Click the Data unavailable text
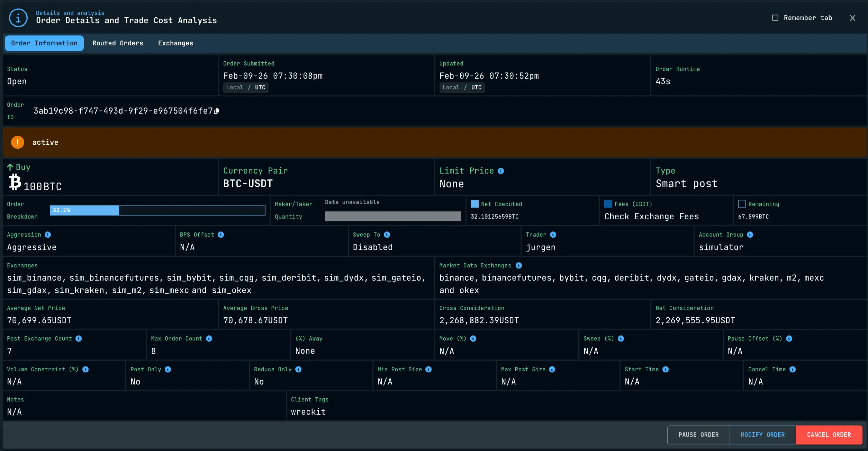 point(352,202)
